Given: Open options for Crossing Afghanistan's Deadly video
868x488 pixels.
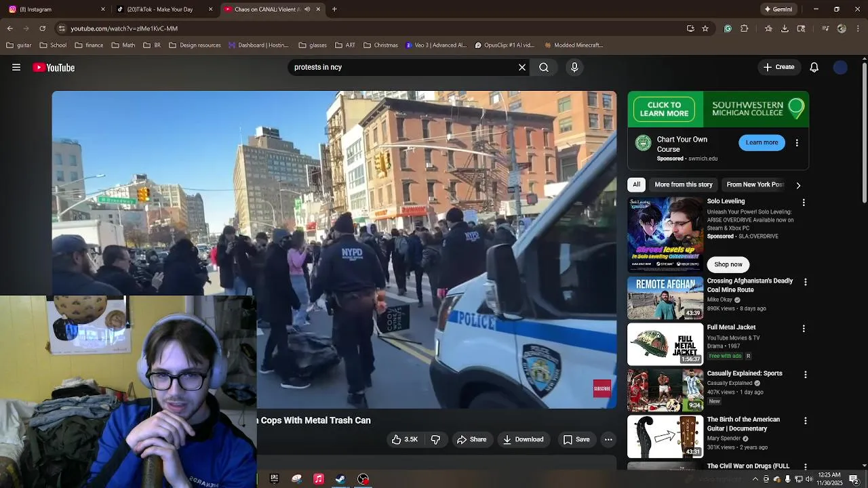Looking at the screenshot, I should click(806, 282).
